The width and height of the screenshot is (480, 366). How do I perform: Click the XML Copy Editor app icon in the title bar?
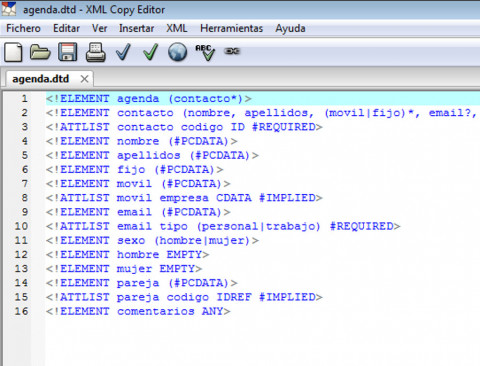(x=9, y=9)
